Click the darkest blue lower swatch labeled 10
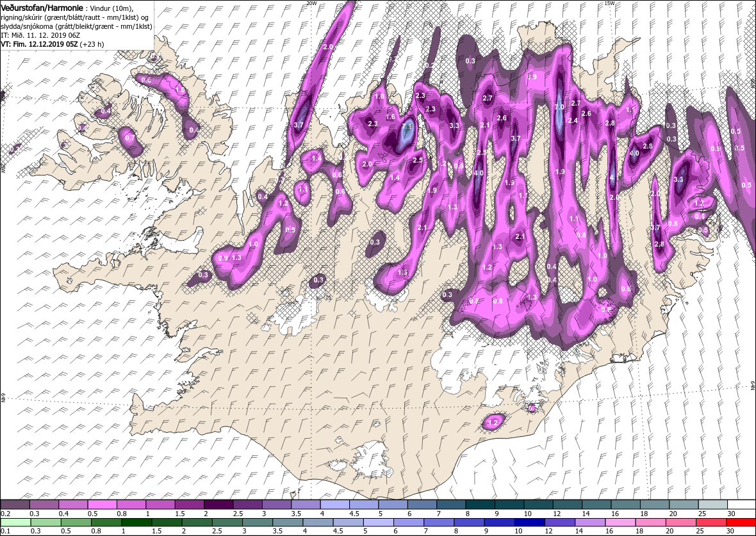Screen dimensions: 756x536 point(529,523)
